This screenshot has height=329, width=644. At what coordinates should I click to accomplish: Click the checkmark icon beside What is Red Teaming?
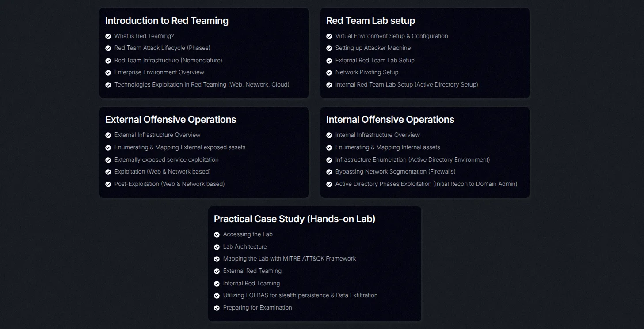108,36
